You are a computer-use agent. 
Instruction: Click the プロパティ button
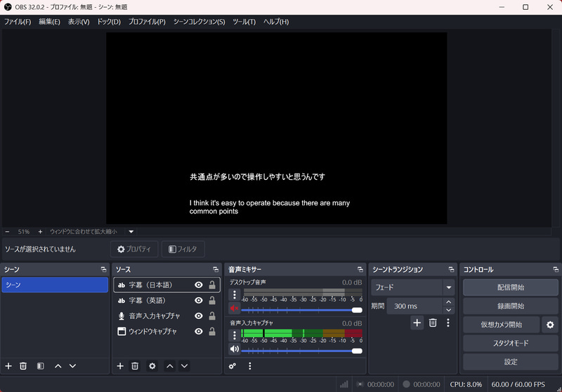click(x=134, y=249)
